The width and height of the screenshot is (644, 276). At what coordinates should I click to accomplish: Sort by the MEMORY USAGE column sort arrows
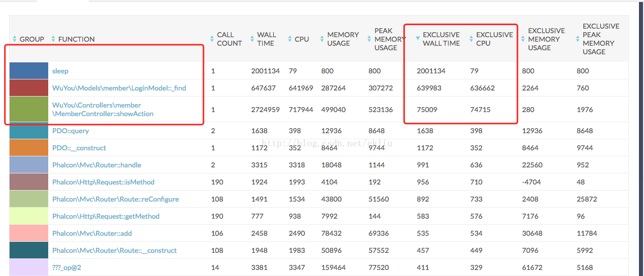pyautogui.click(x=322, y=39)
